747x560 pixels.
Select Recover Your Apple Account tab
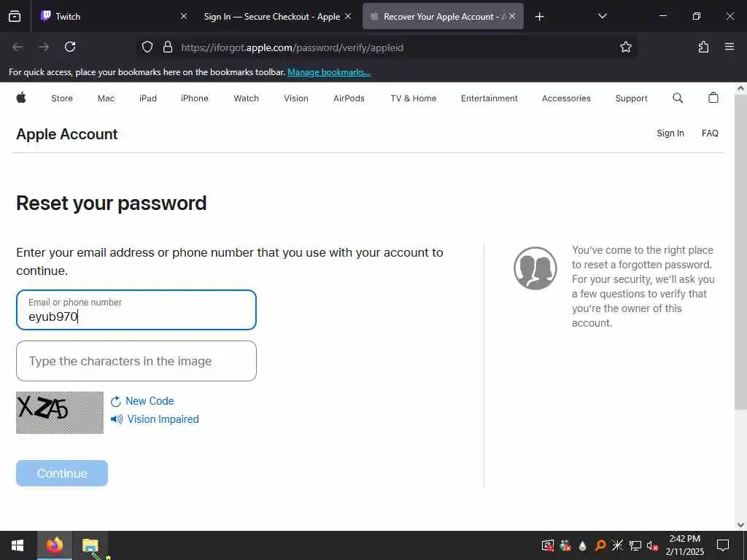coord(443,16)
